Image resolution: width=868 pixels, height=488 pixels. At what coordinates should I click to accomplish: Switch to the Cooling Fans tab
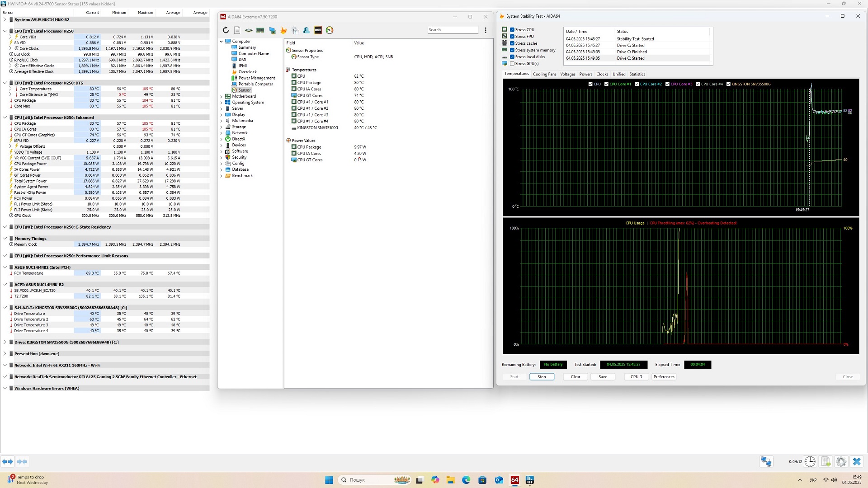click(x=544, y=74)
